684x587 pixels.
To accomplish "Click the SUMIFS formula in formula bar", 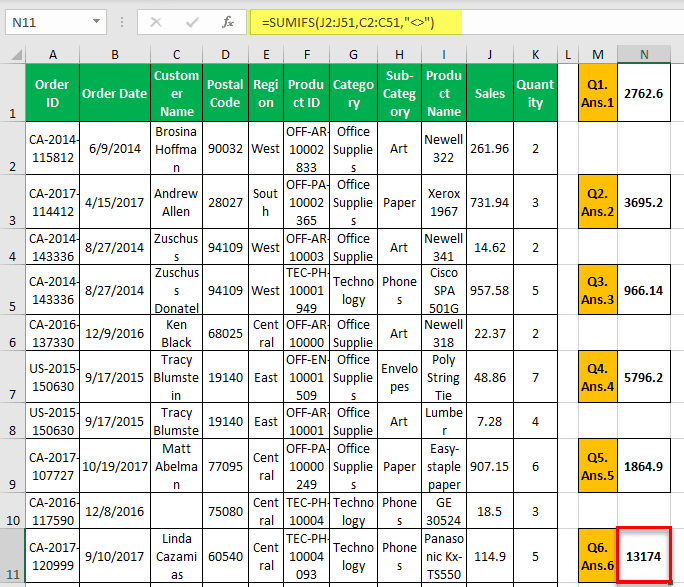I will point(348,22).
